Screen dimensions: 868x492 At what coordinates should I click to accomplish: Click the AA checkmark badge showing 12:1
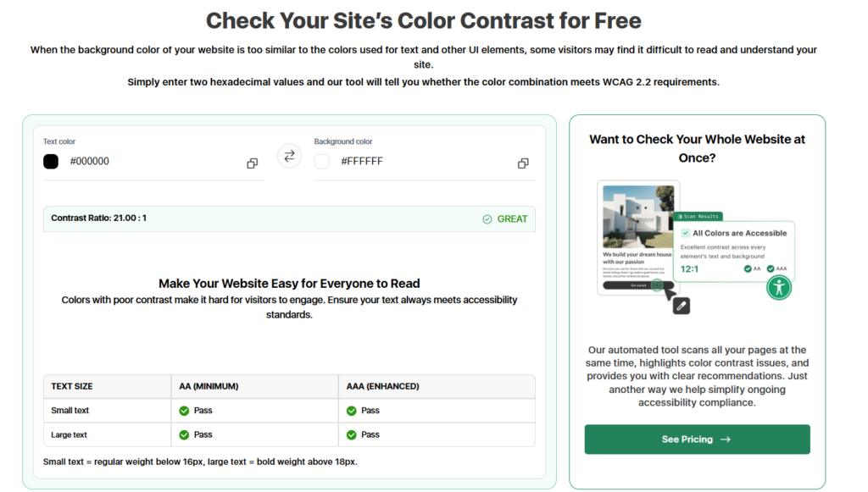(x=748, y=269)
